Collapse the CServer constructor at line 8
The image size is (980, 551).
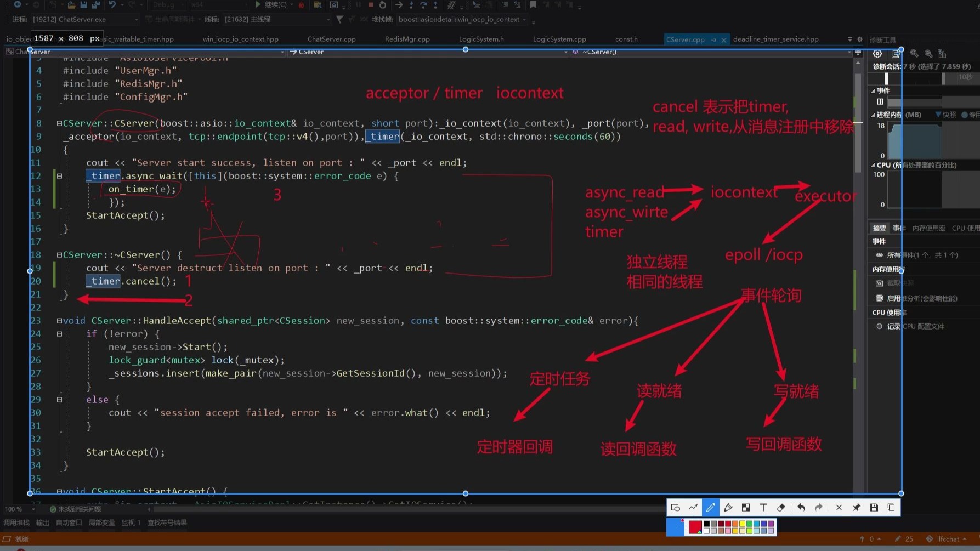pos(59,123)
